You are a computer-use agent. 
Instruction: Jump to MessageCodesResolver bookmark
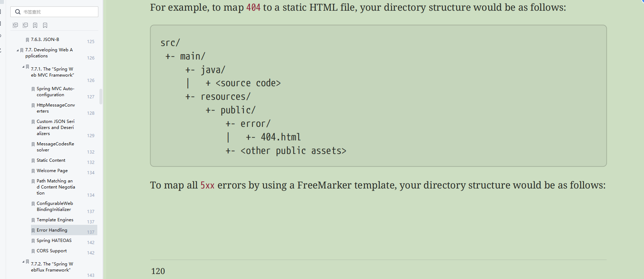tap(55, 147)
